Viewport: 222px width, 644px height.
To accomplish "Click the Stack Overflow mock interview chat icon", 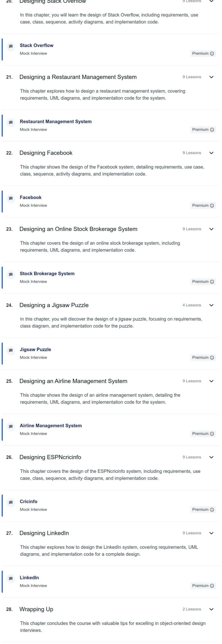I will [x=11, y=46].
